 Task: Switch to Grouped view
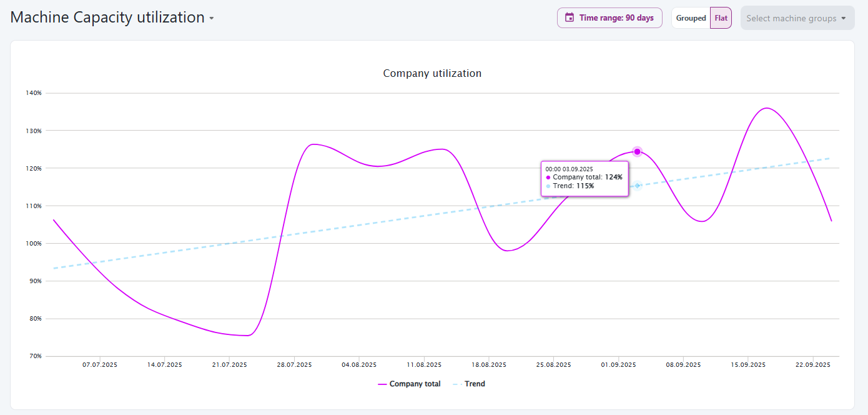click(x=691, y=18)
